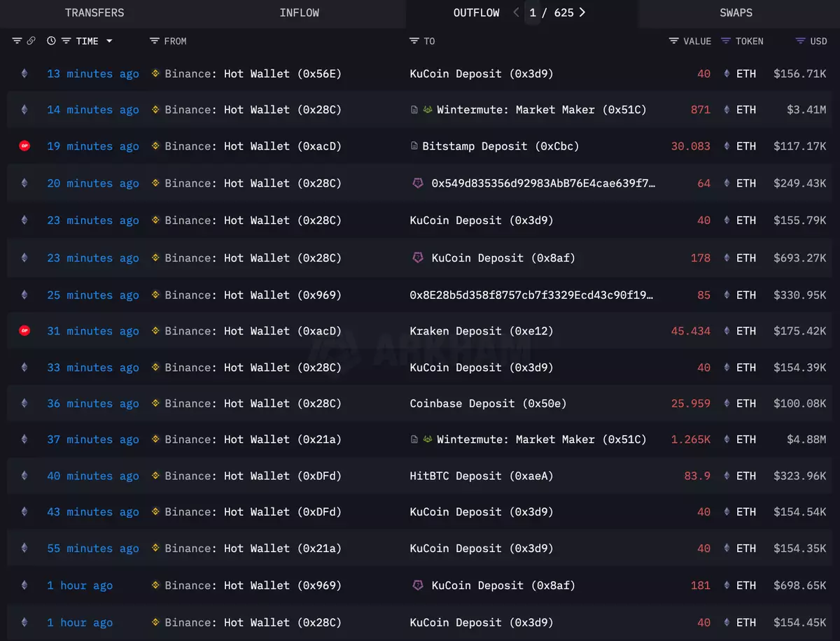Screen dimensions: 840x641
Task: Click the Wintermute logo in the 871 ETH row
Action: (x=428, y=110)
